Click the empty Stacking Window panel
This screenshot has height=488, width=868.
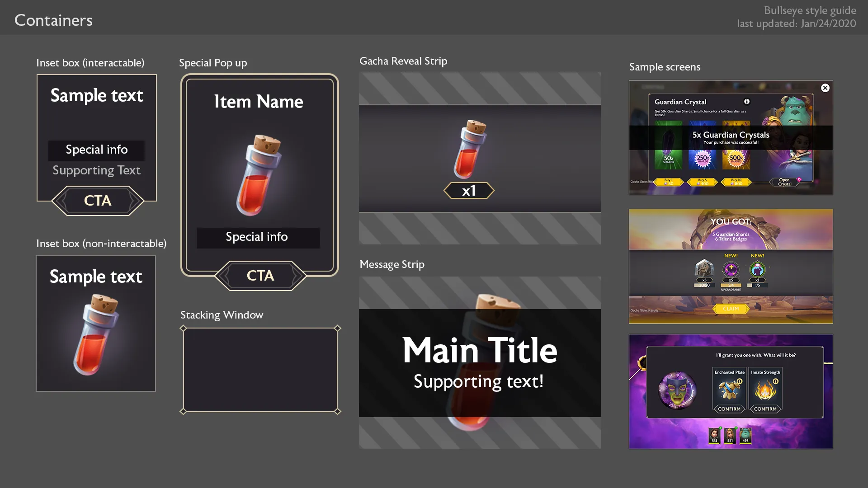(260, 370)
